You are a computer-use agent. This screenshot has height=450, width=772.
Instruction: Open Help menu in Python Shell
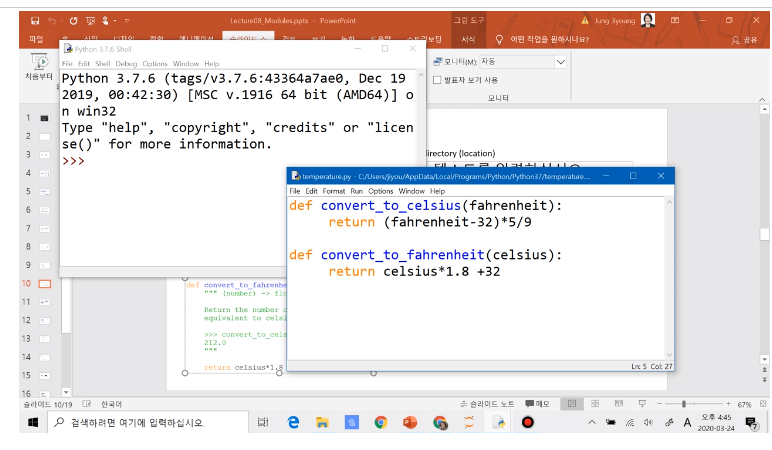click(x=212, y=64)
